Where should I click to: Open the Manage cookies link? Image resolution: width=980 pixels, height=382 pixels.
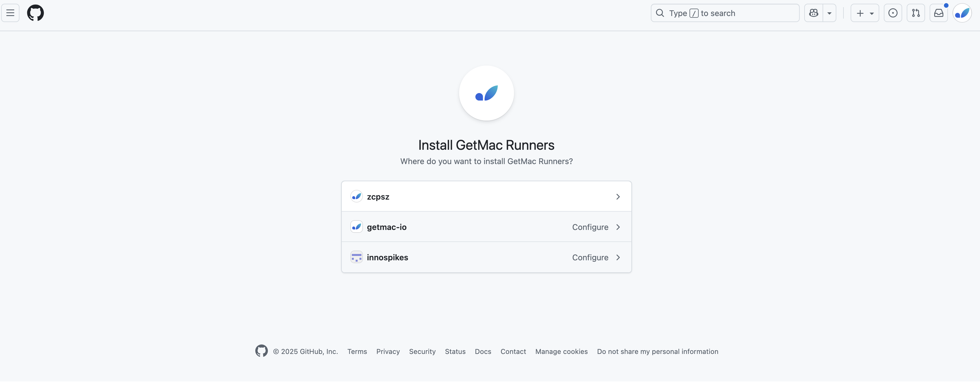561,351
